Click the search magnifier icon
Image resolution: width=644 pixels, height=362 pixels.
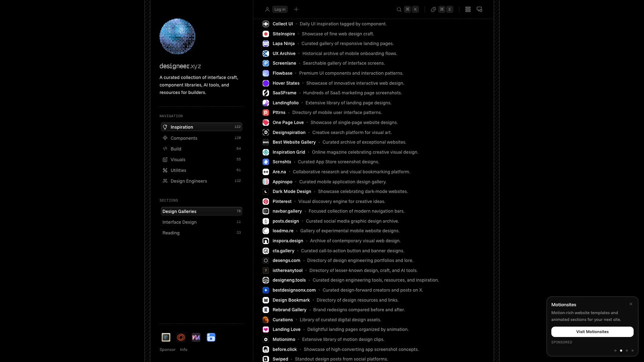[x=399, y=10]
